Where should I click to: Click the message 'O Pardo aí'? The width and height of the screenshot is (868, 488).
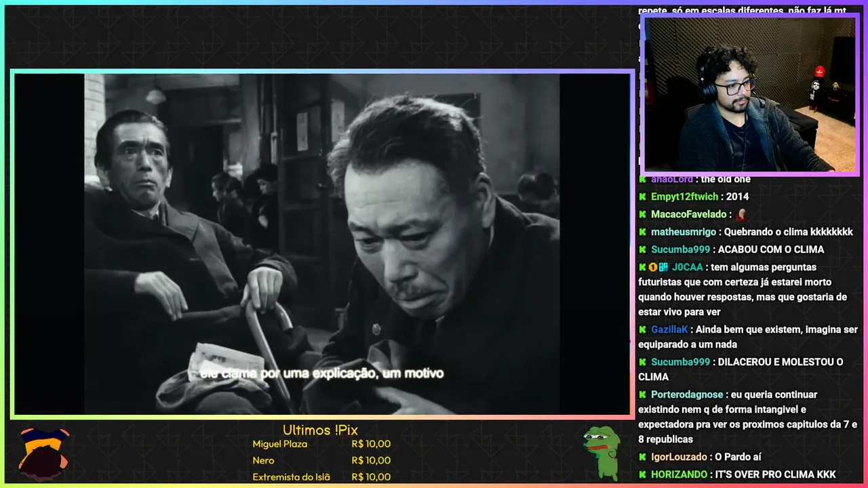[738, 457]
